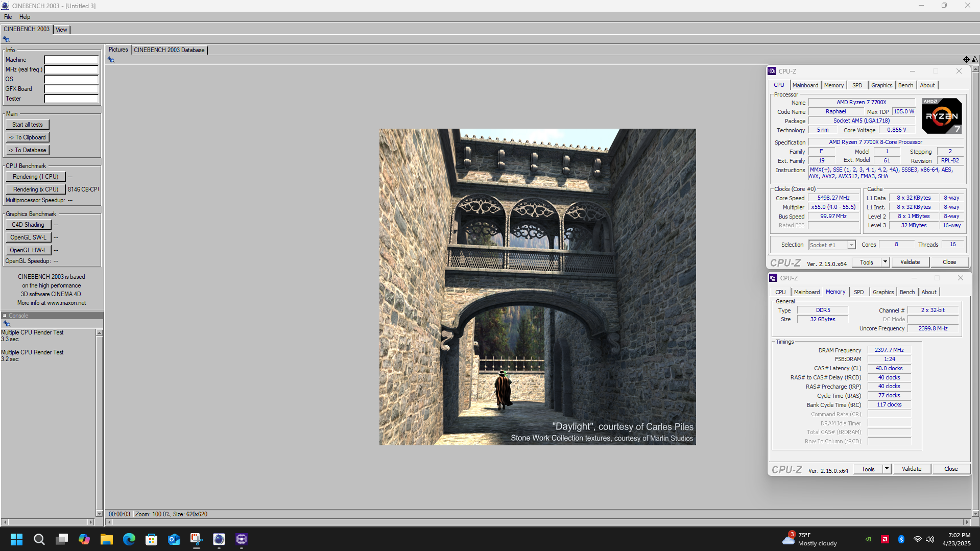Click the To Database button
The height and width of the screenshot is (551, 980).
(x=28, y=150)
